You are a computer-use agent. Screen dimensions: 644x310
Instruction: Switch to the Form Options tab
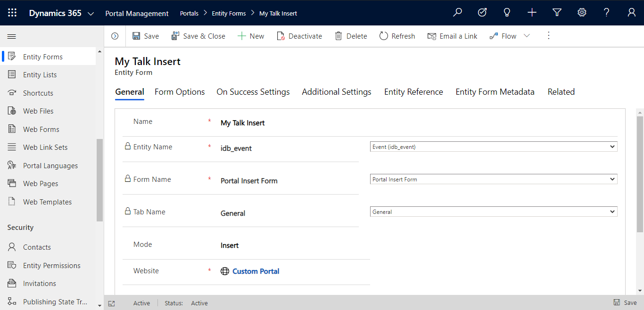[x=180, y=92]
